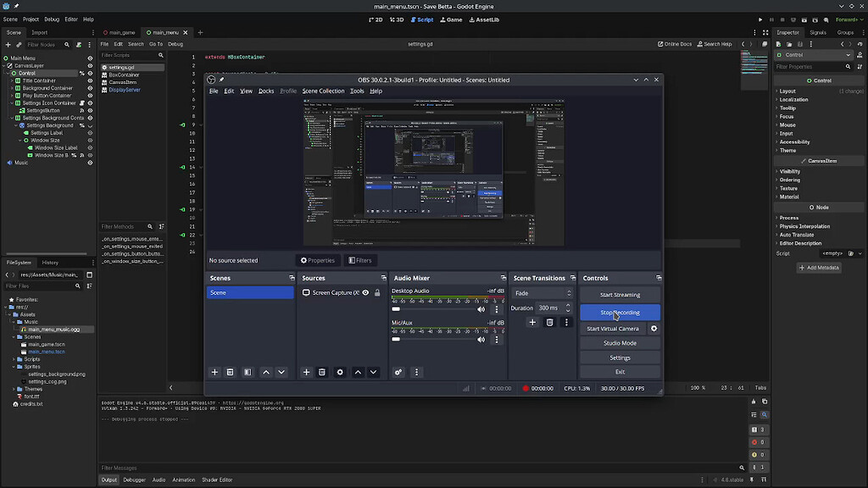Image resolution: width=868 pixels, height=488 pixels.
Task: Float the Godot script editor window icon
Action: [x=765, y=44]
